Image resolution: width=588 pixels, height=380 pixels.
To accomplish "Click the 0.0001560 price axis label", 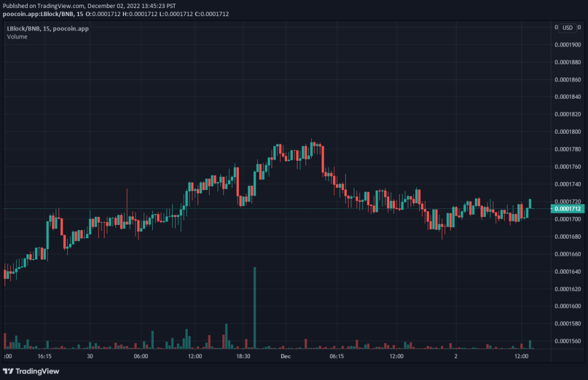I will (x=567, y=341).
